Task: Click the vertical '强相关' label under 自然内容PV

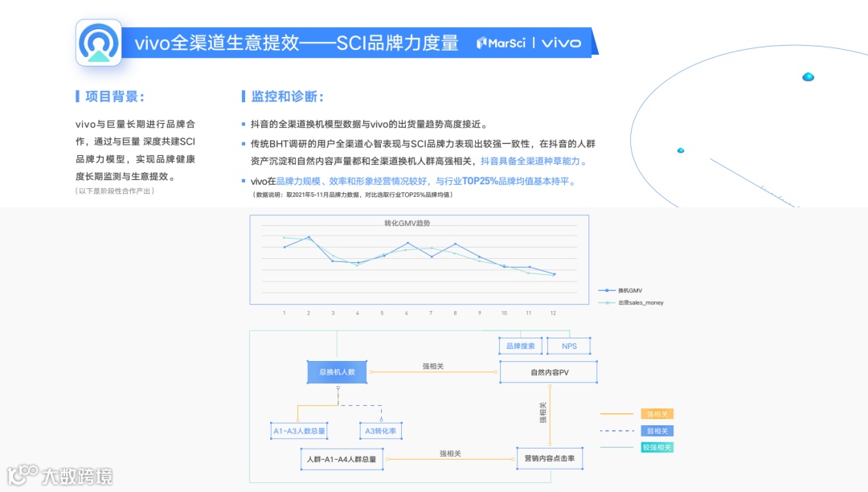Action: (542, 413)
